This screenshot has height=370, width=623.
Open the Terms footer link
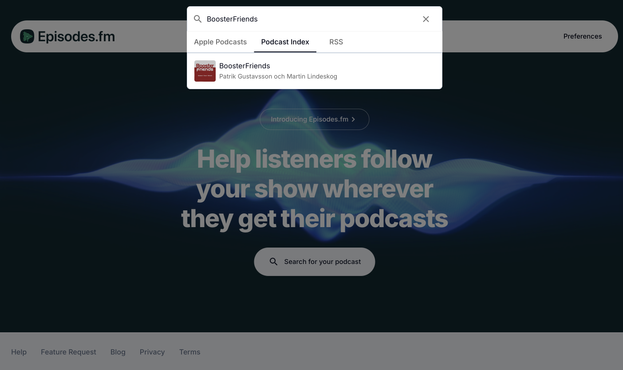point(190,352)
